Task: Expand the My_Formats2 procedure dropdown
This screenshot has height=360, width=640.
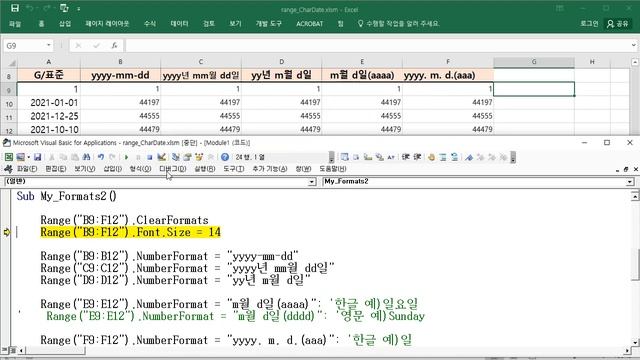Action: (x=630, y=182)
